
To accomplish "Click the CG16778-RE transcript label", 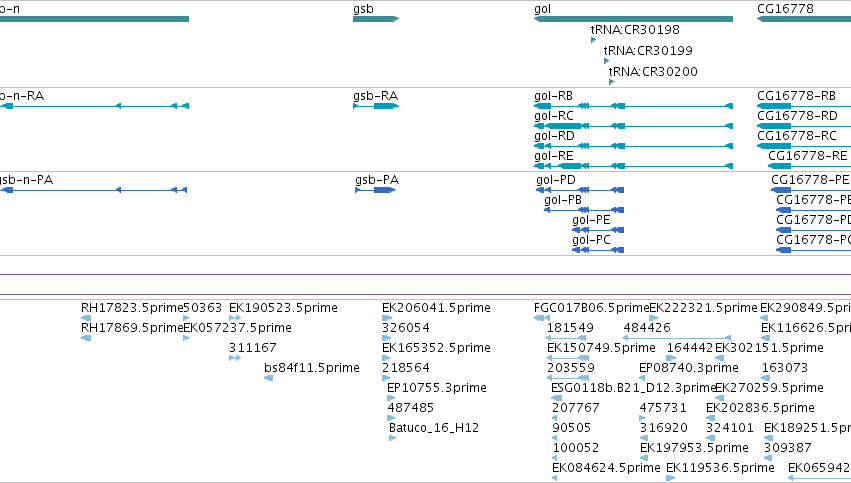I will point(808,156).
